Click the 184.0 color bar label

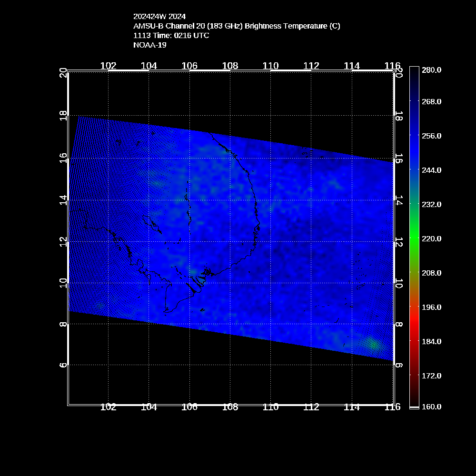point(431,341)
